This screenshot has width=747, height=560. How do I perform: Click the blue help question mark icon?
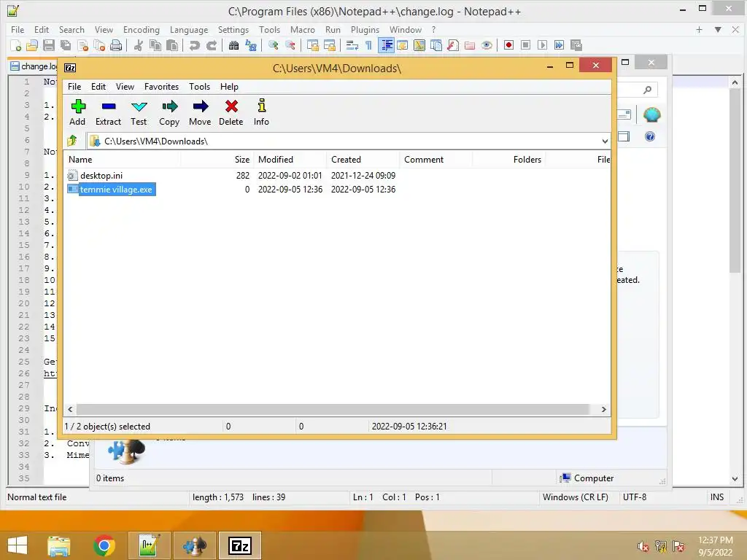click(x=650, y=136)
